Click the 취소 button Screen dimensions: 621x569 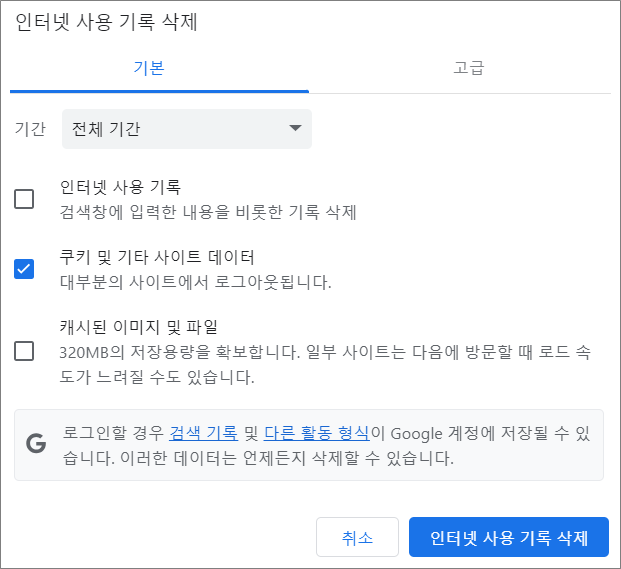click(x=357, y=537)
